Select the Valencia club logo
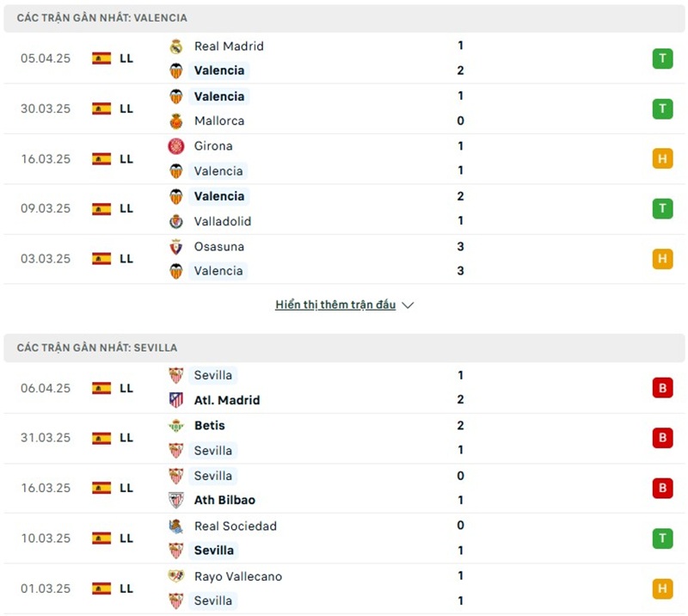 pos(176,71)
